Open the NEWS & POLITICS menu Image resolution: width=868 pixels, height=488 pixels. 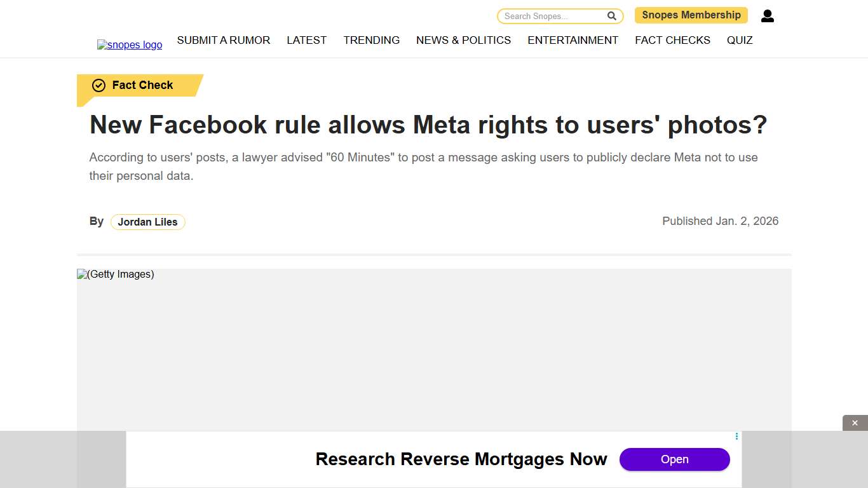click(463, 40)
